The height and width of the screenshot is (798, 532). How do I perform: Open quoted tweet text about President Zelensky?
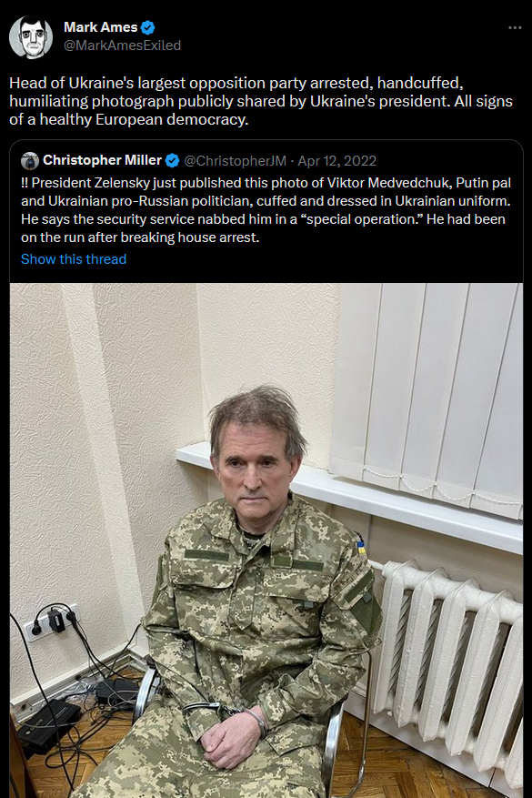pos(266,209)
